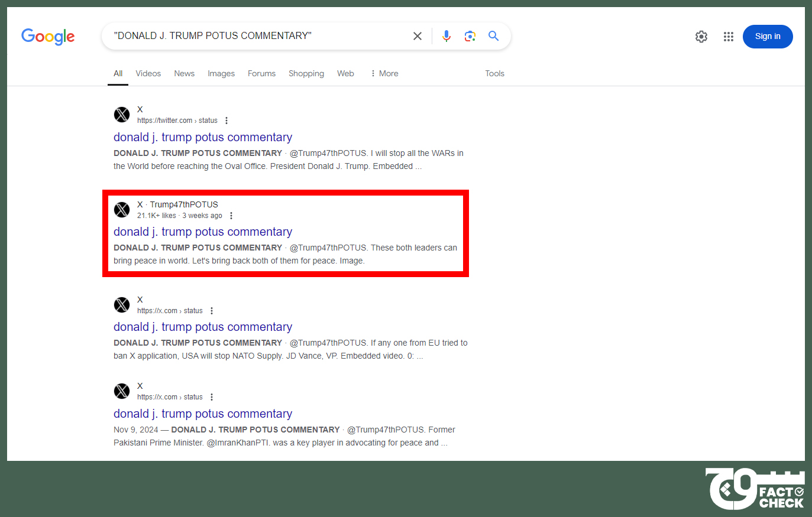This screenshot has height=517, width=812.
Task: Click the X logo of the Nov 9, 2024 result
Action: point(122,391)
